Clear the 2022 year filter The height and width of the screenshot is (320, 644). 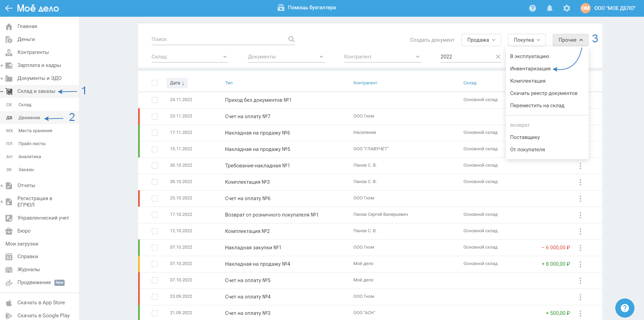498,57
